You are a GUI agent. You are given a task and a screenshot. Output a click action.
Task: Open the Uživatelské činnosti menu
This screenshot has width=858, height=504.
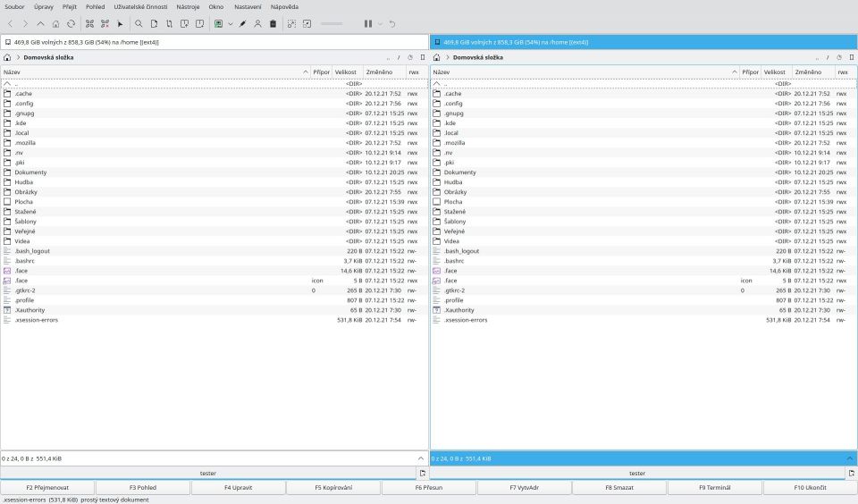[x=140, y=6]
